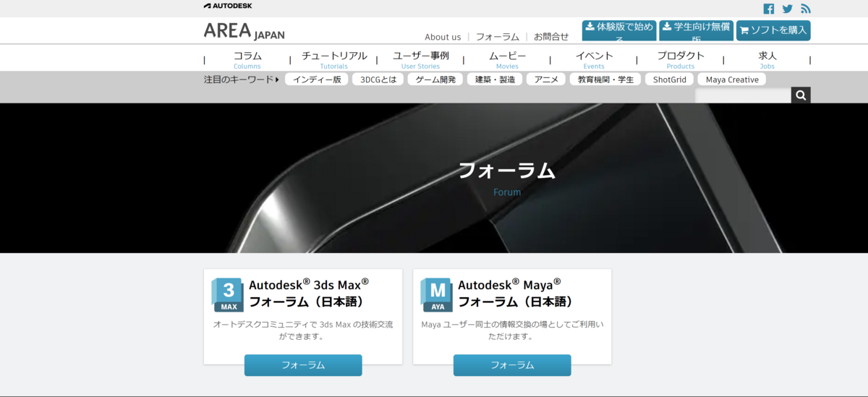Open the フォーラム header link
Screen dimensions: 868x397
[x=498, y=37]
